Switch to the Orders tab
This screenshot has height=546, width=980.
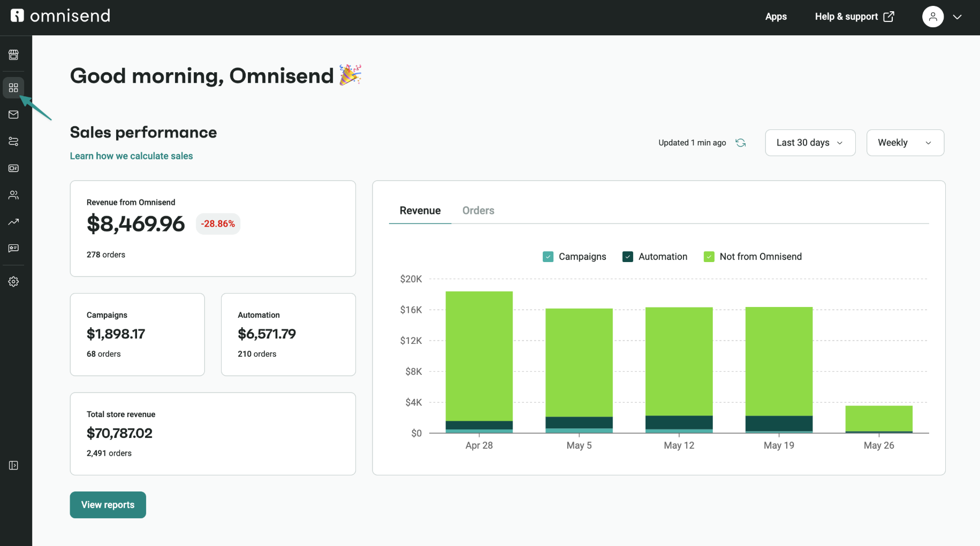pos(478,210)
